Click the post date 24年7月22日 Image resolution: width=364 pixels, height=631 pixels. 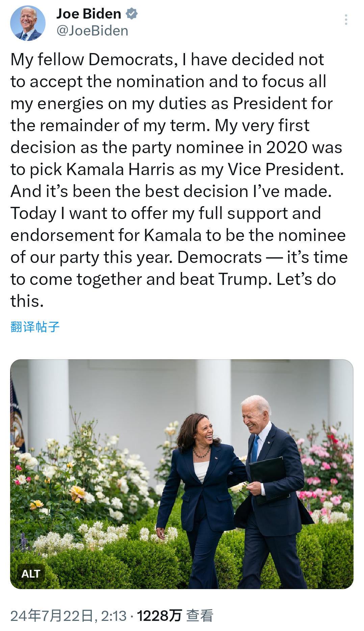coord(52,616)
